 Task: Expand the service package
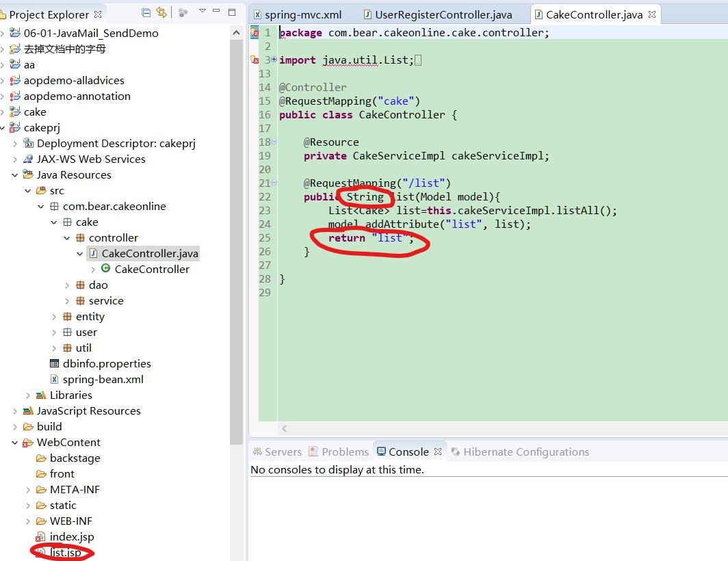pos(67,301)
